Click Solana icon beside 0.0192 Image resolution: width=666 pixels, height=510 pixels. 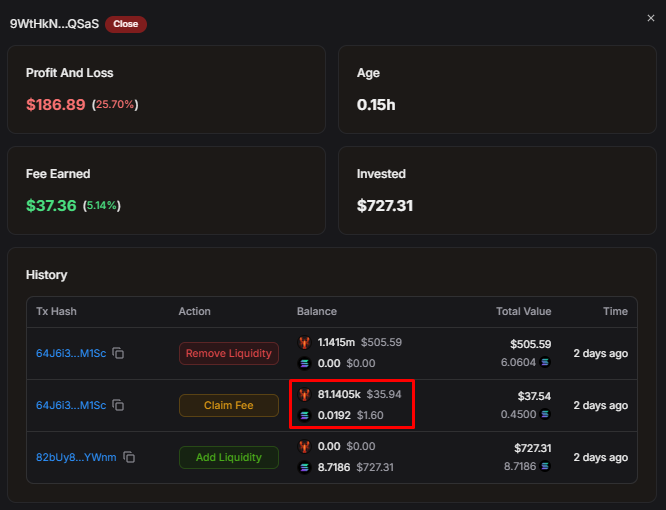coord(304,415)
